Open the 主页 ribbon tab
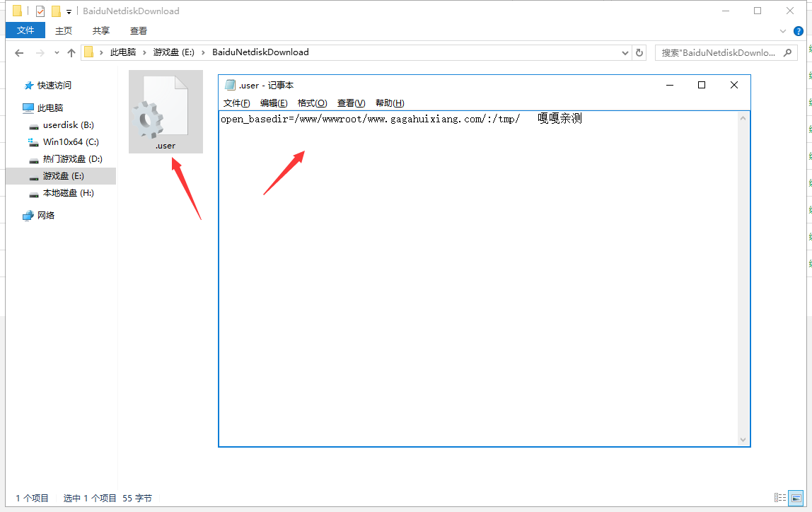The width and height of the screenshot is (812, 512). click(64, 30)
